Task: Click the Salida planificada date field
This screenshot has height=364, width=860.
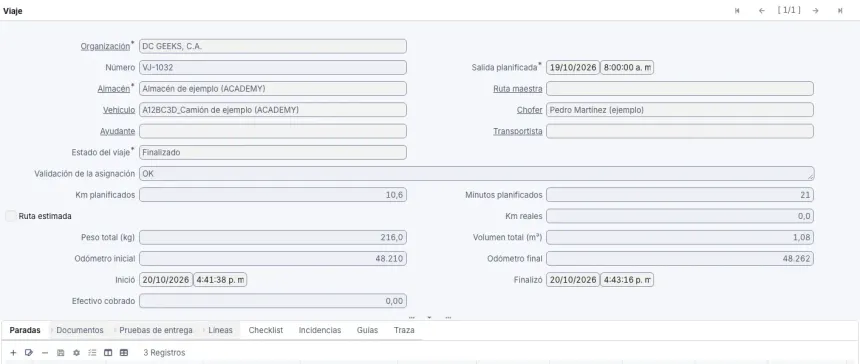Action: (572, 67)
